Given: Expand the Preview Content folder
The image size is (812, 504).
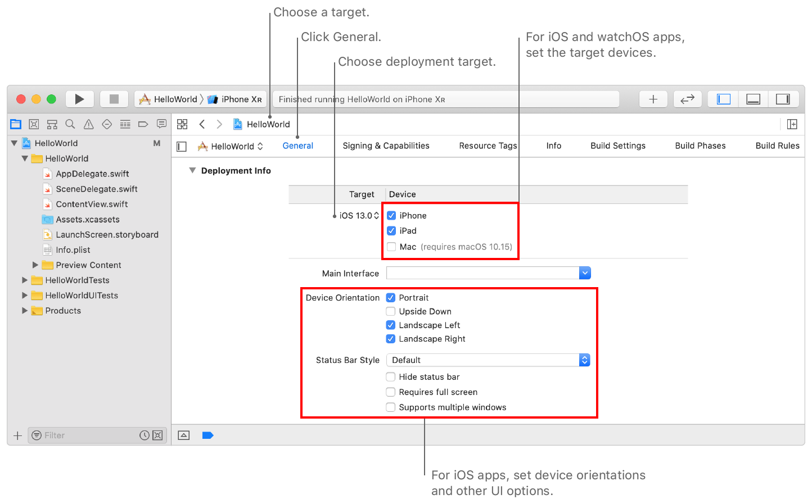Looking at the screenshot, I should (35, 265).
